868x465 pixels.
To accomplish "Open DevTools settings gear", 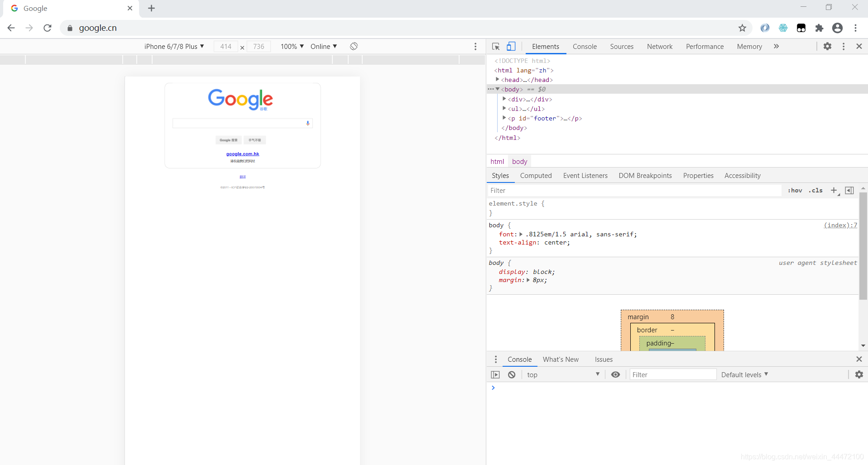I will (x=828, y=46).
